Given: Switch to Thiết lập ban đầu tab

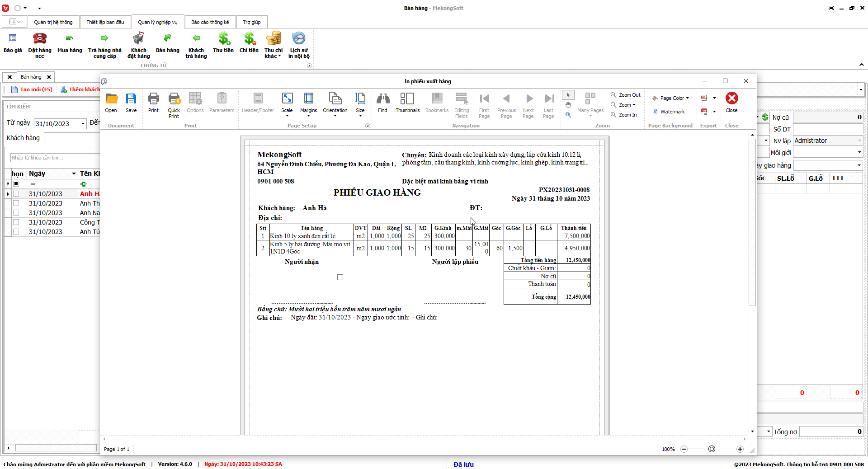Looking at the screenshot, I should pos(105,22).
